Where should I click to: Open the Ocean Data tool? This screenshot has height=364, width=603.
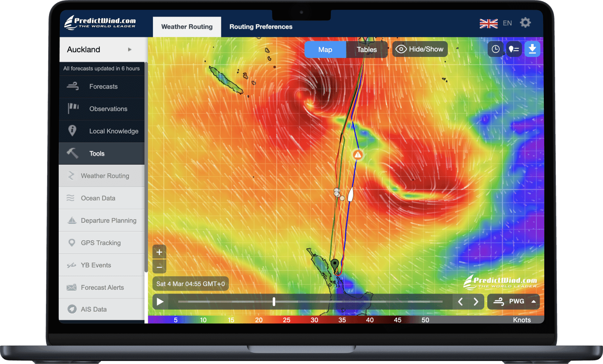coord(98,198)
